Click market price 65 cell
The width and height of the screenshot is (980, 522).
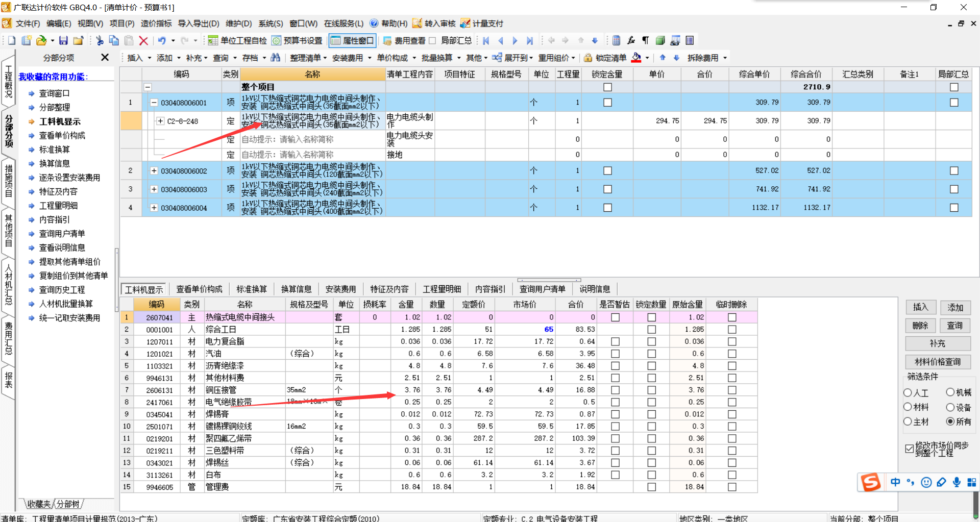(525, 330)
